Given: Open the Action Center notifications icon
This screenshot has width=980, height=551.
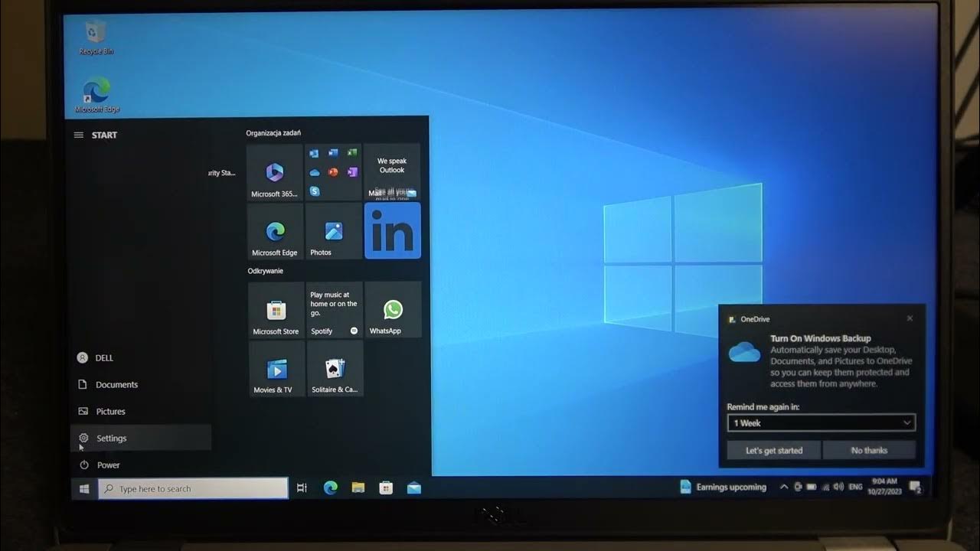Looking at the screenshot, I should pos(915,487).
